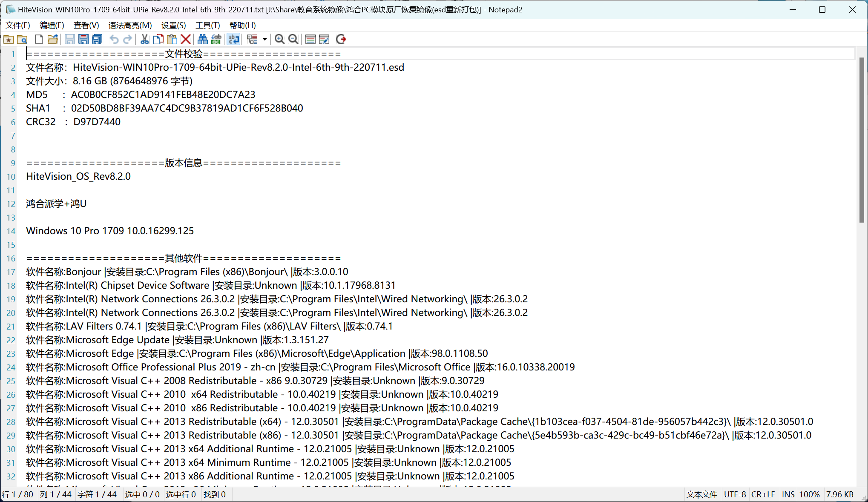The image size is (868, 502).
Task: Open UTF-8 encoding selector in status bar
Action: coord(735,494)
